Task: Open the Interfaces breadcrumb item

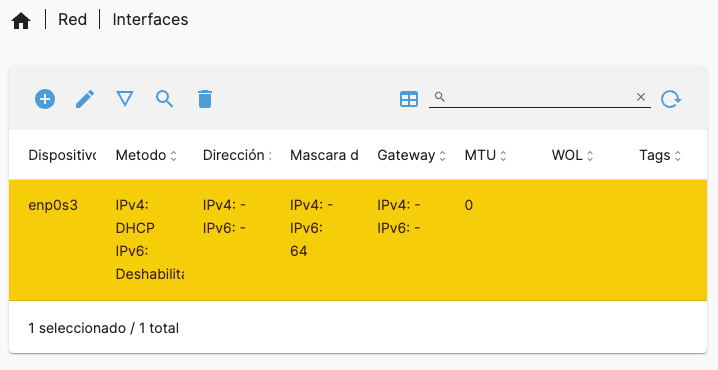Action: click(150, 20)
